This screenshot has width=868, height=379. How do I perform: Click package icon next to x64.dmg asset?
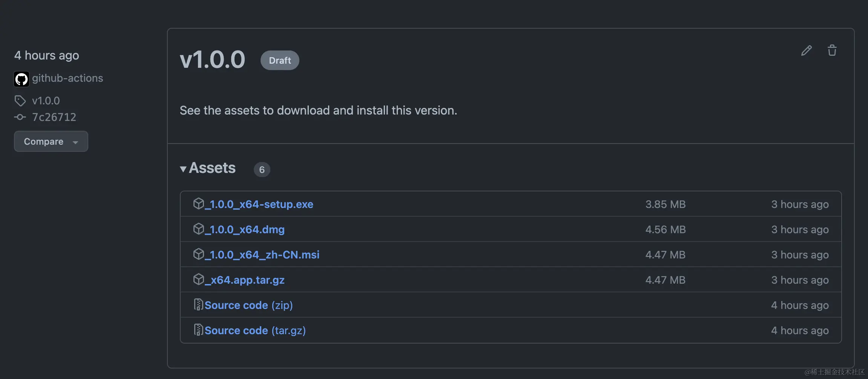[198, 229]
